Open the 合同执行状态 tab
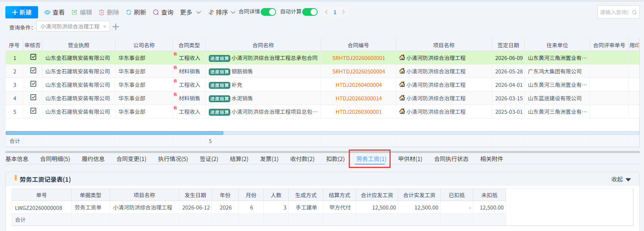 click(x=451, y=159)
